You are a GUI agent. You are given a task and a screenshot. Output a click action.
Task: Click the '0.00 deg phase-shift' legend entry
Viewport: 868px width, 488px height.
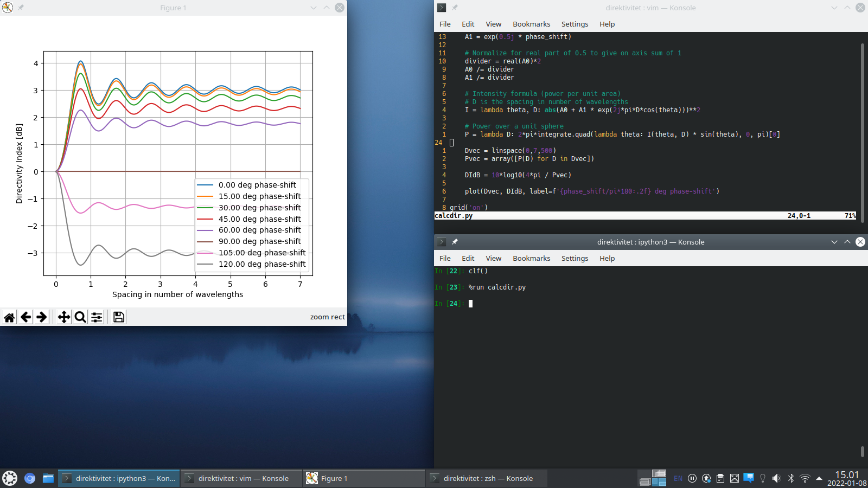[257, 185]
